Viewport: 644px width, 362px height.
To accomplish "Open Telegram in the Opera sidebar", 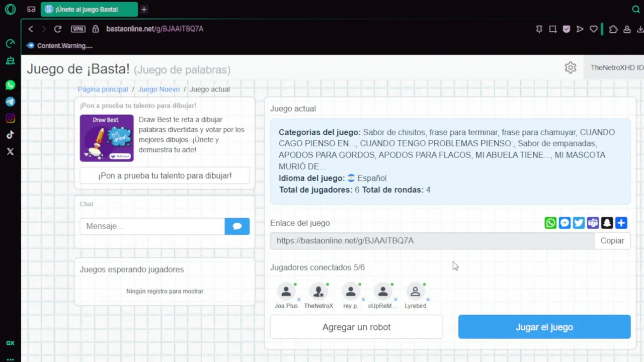I will click(10, 102).
